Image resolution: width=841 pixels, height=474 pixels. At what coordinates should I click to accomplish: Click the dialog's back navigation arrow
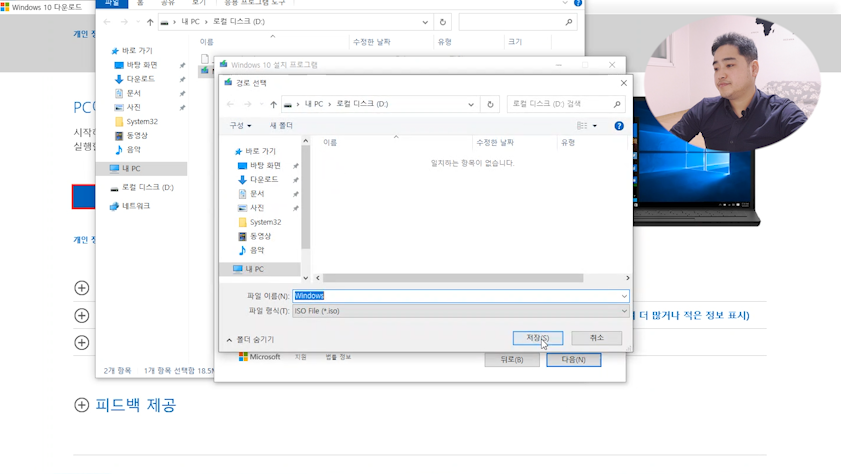pyautogui.click(x=231, y=104)
